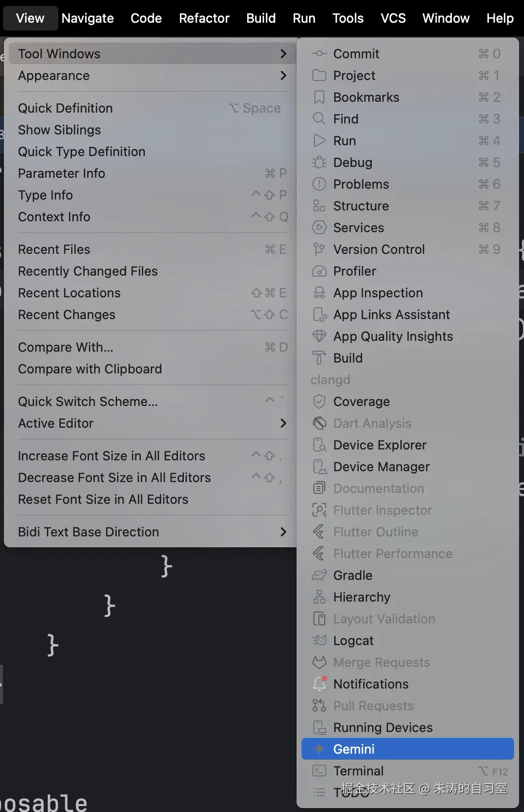Click the Build hammer icon
Viewport: 524px width, 812px height.
(319, 358)
